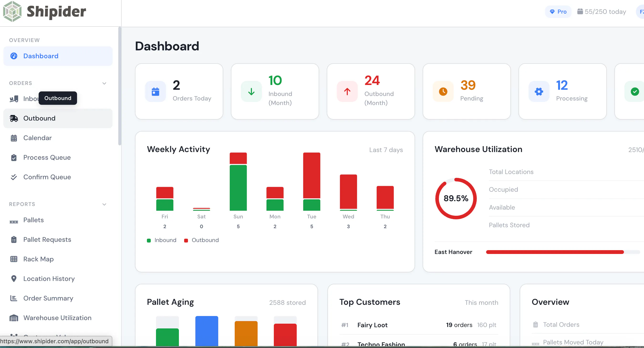Viewport: 644px width, 348px height.
Task: Click the Tuesday bar in Weekly Activity
Action: point(312,181)
